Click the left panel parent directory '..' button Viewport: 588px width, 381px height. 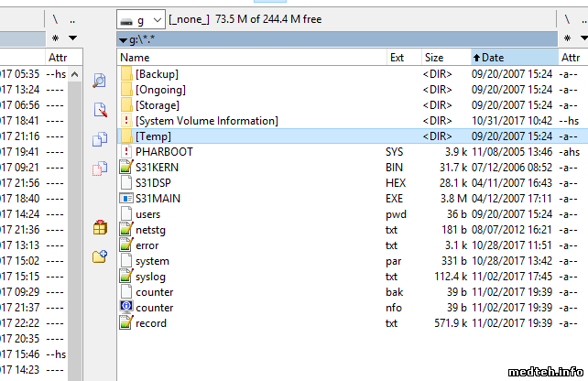click(x=73, y=19)
